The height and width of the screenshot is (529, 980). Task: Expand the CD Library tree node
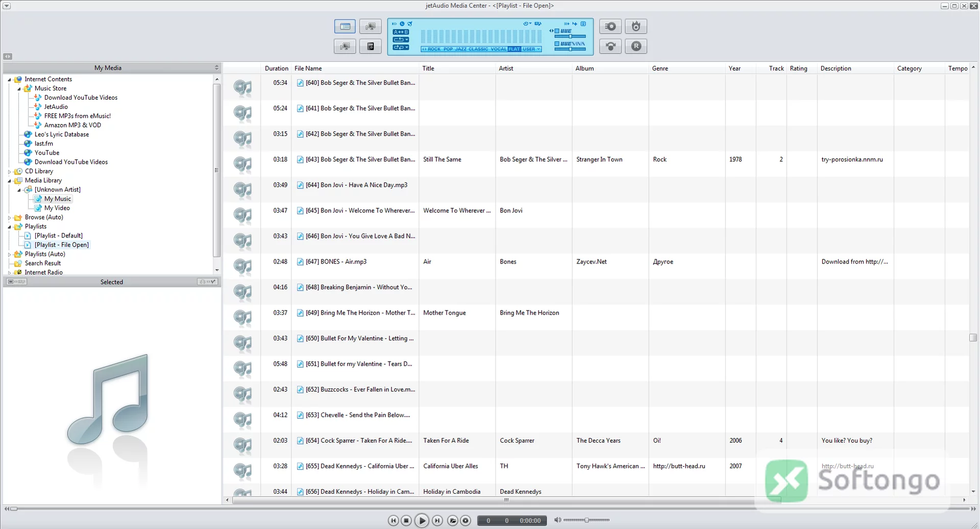coord(9,172)
